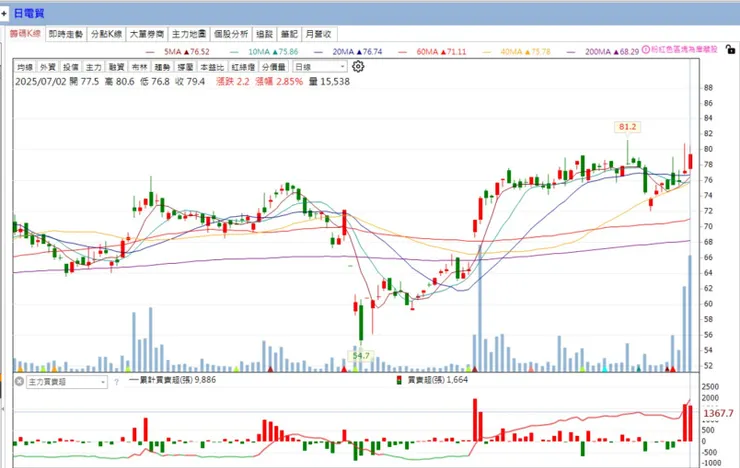Toggle the 融資 overlay button
This screenshot has height=468, width=740.
pyautogui.click(x=117, y=67)
